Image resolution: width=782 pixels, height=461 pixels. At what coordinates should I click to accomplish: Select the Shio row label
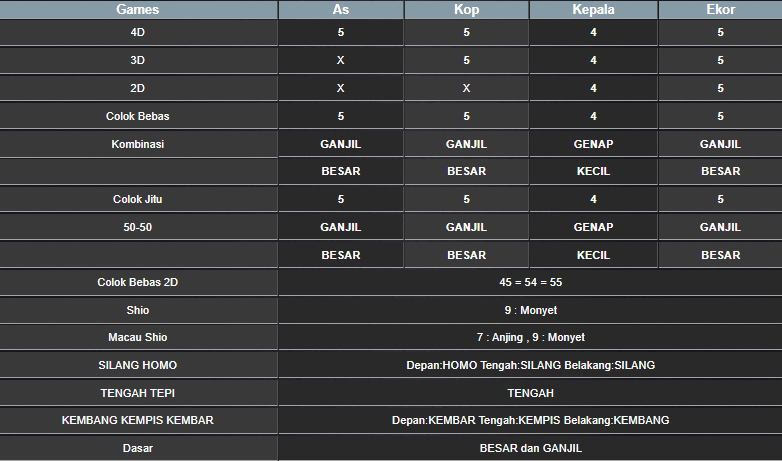[x=138, y=310]
